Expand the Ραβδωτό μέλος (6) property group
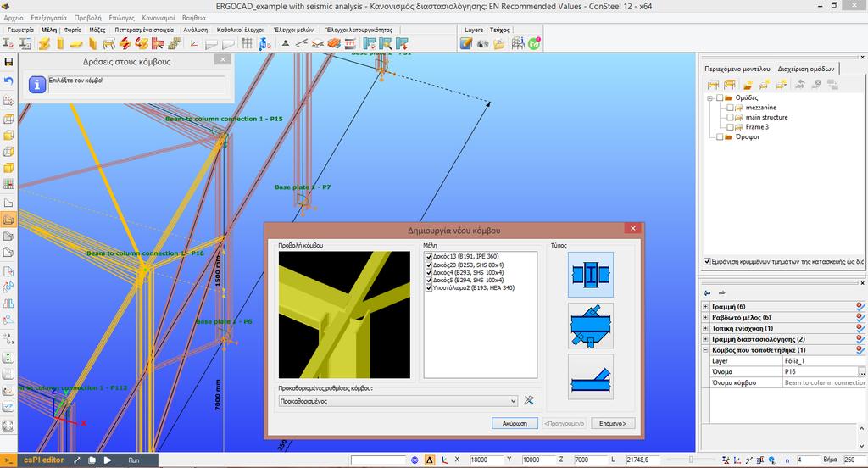The height and width of the screenshot is (468, 868). [705, 317]
